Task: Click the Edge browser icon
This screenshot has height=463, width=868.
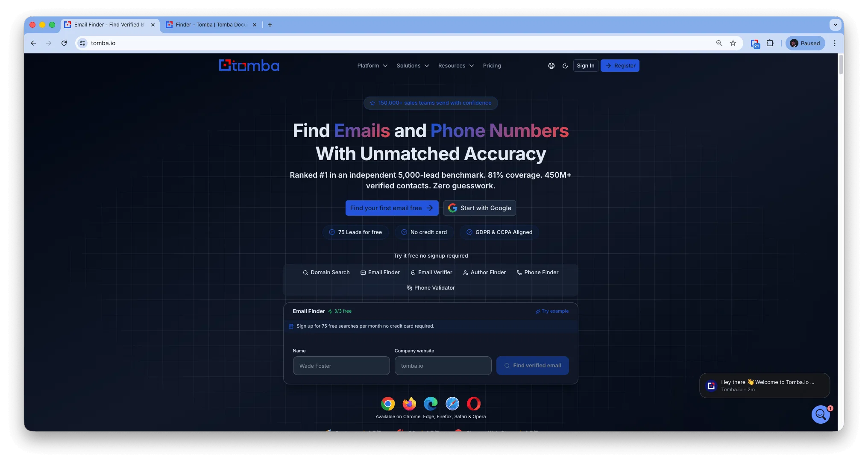Action: [431, 404]
